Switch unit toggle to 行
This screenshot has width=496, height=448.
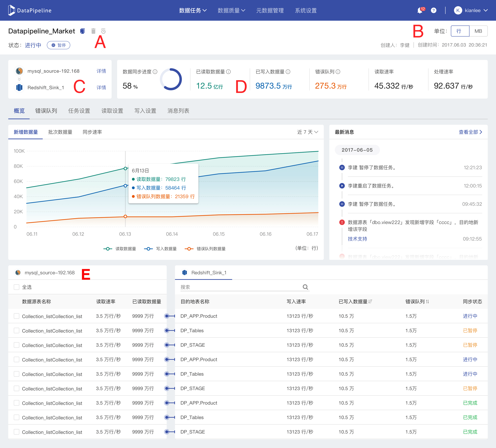(x=460, y=31)
